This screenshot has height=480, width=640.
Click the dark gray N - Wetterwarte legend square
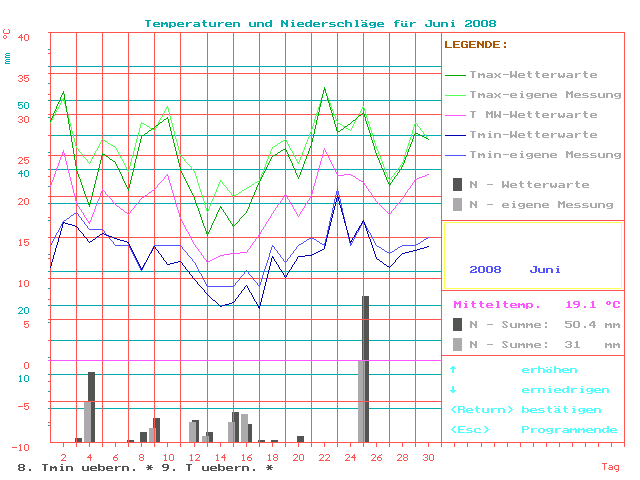pyautogui.click(x=458, y=184)
